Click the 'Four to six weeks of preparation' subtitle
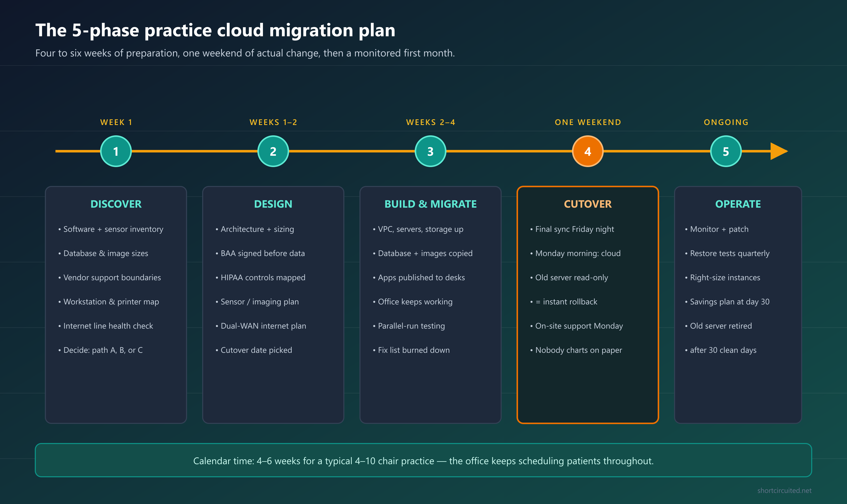847x504 pixels. tap(245, 53)
